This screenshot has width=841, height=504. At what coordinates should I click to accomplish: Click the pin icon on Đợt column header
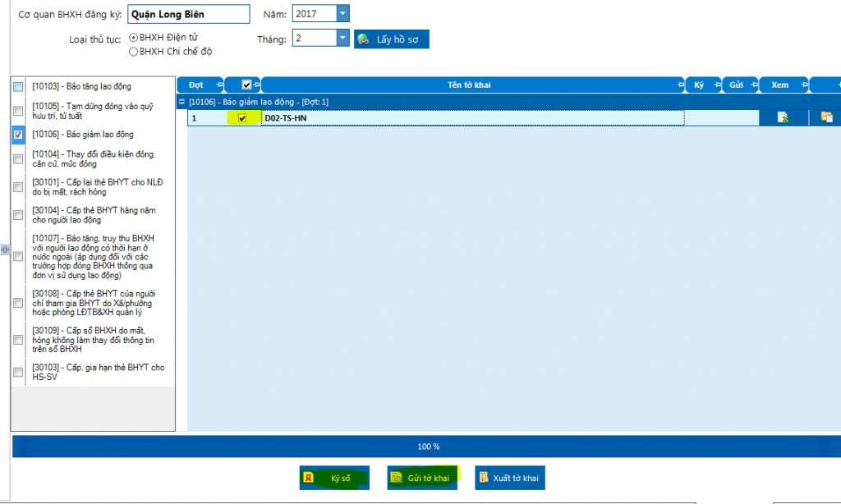click(x=218, y=85)
